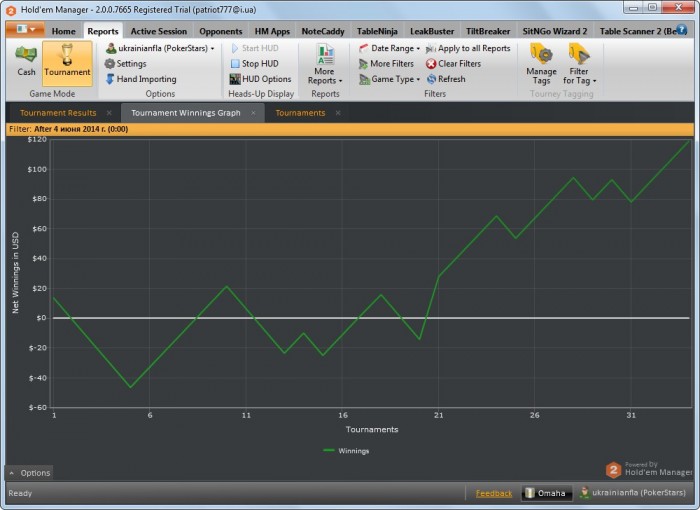700x510 pixels.
Task: Open Settings with the gear icon
Action: coord(125,64)
